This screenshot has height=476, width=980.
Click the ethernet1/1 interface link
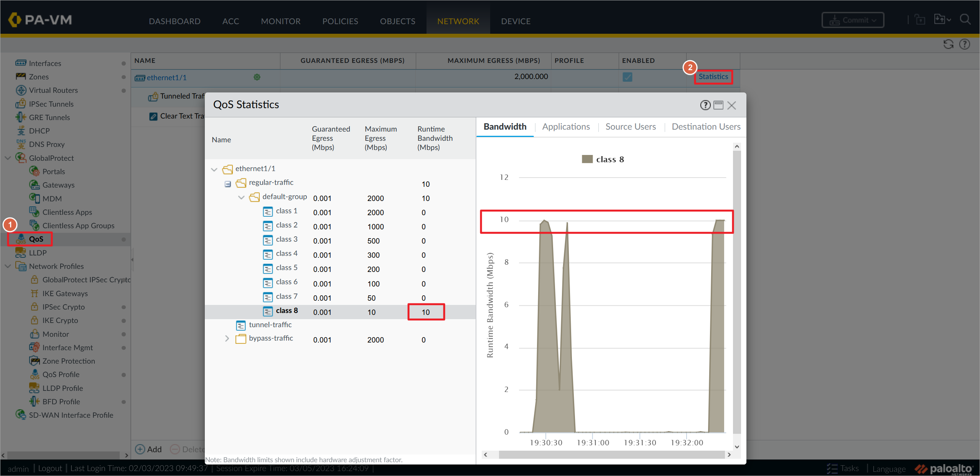166,77
